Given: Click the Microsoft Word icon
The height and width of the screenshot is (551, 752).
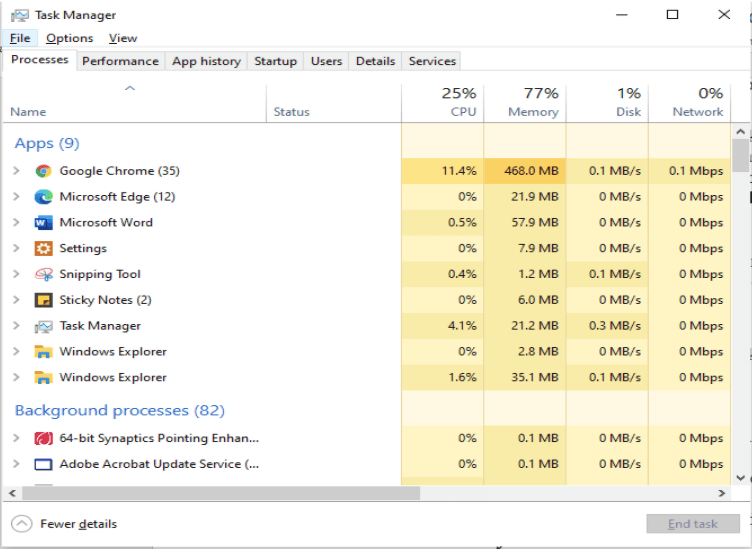Looking at the screenshot, I should pos(43,223).
